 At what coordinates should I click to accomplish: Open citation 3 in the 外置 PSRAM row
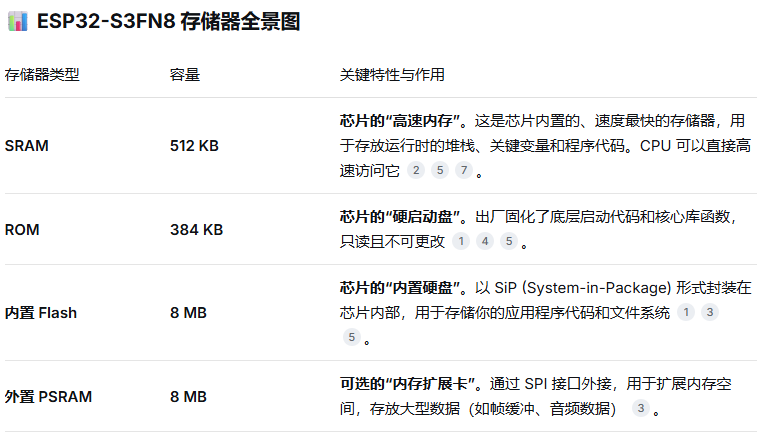tap(640, 409)
